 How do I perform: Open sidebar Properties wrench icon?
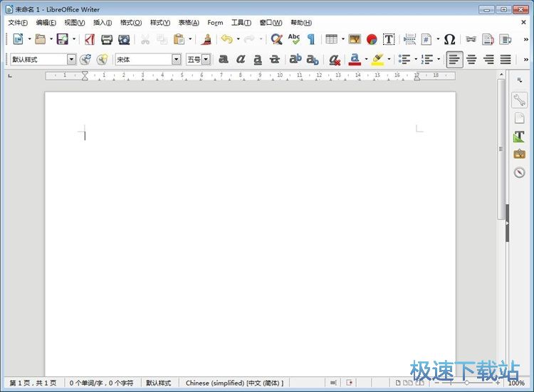519,100
